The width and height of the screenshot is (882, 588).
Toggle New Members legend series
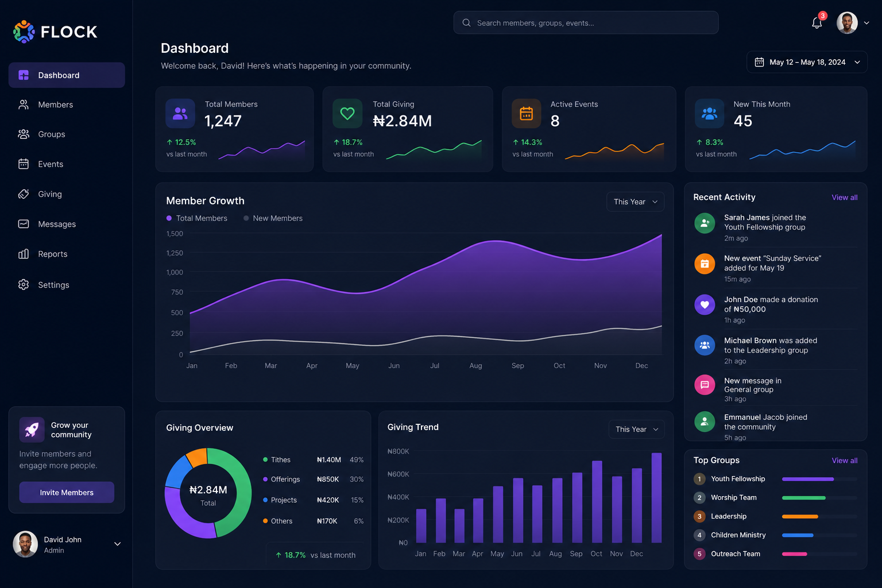[x=273, y=218]
